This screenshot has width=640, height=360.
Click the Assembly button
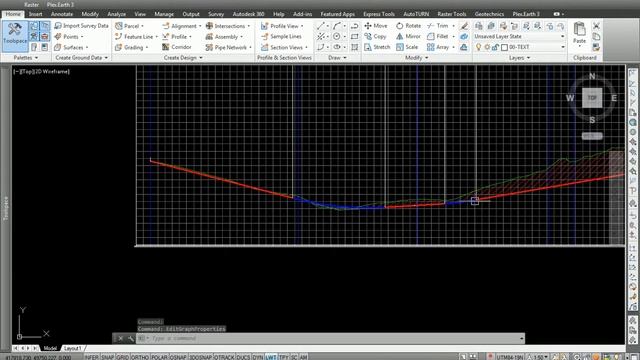click(x=224, y=36)
